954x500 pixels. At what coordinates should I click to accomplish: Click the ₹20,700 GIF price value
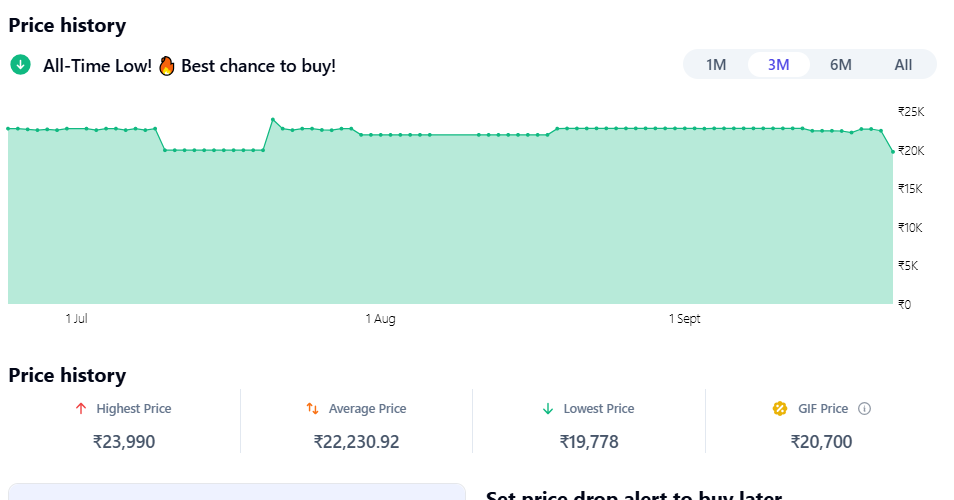821,441
